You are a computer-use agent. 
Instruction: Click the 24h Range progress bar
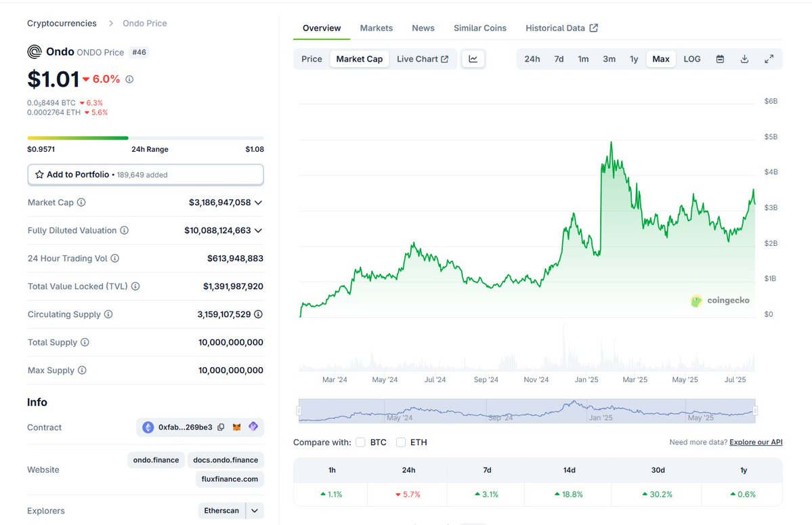(x=146, y=138)
